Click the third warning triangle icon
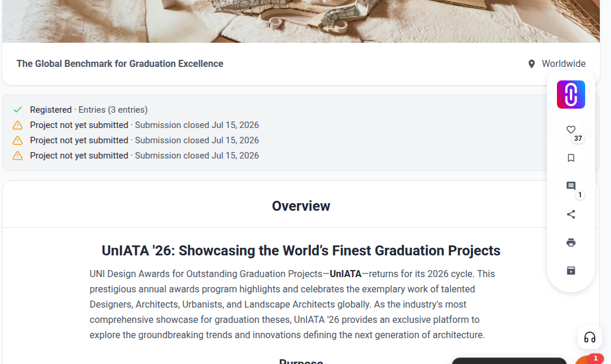This screenshot has height=364, width=611. 18,156
